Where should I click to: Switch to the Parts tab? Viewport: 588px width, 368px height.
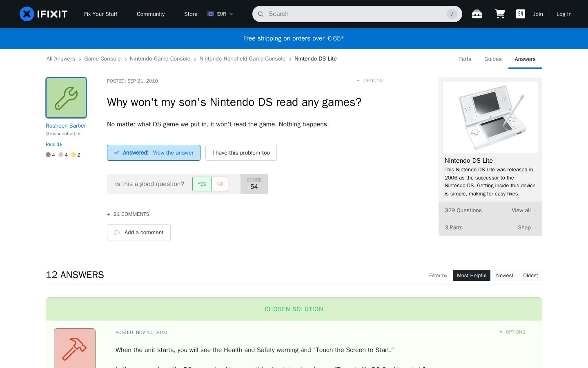[465, 59]
